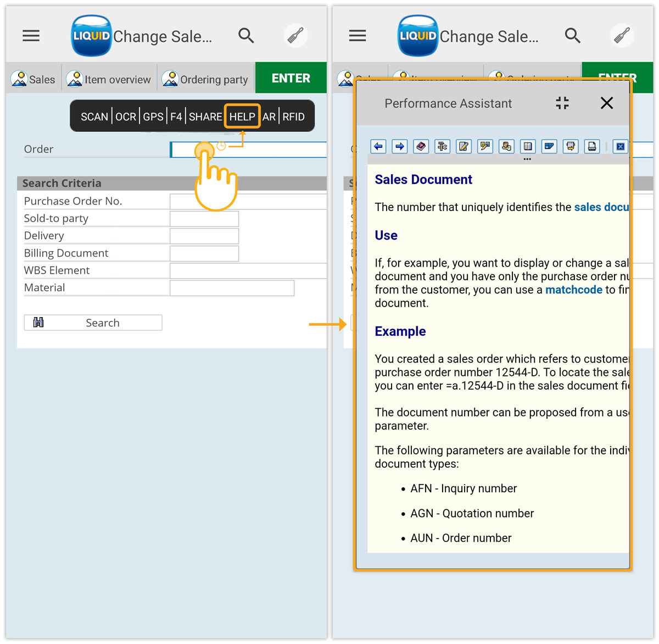Click the "Performance Assistant" title text

coord(448,103)
